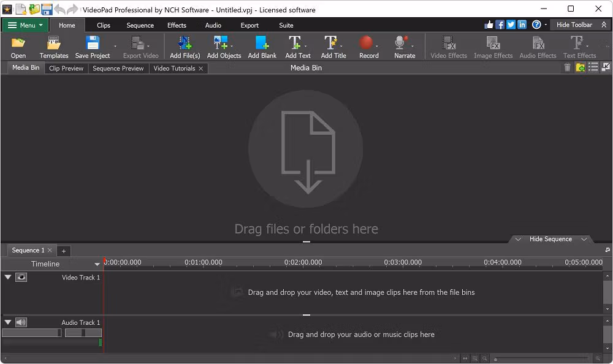
Task: Click the new project icon in the title bar
Action: point(21,9)
